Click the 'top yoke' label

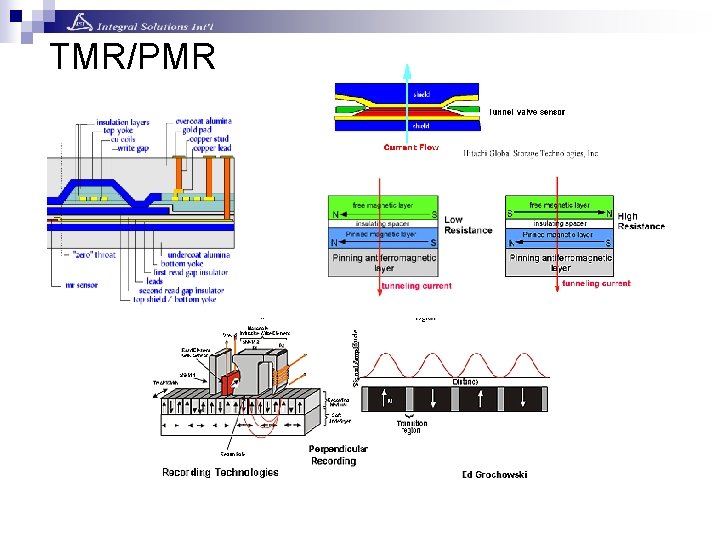coord(118,130)
